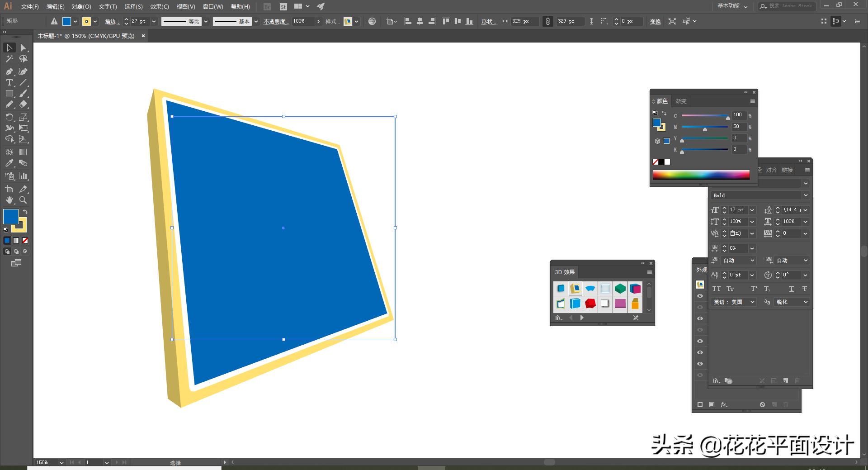The image size is (868, 470).
Task: Open the 效果(C) menu
Action: point(159,7)
